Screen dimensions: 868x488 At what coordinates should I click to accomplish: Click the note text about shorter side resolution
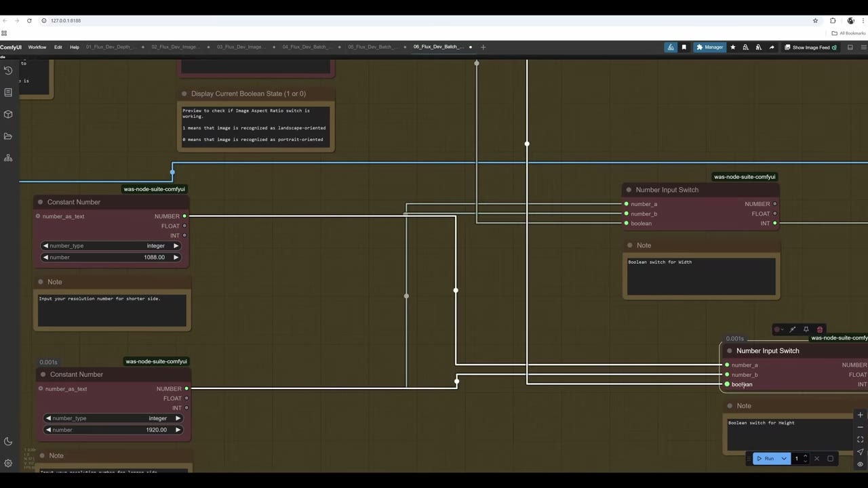(x=100, y=299)
